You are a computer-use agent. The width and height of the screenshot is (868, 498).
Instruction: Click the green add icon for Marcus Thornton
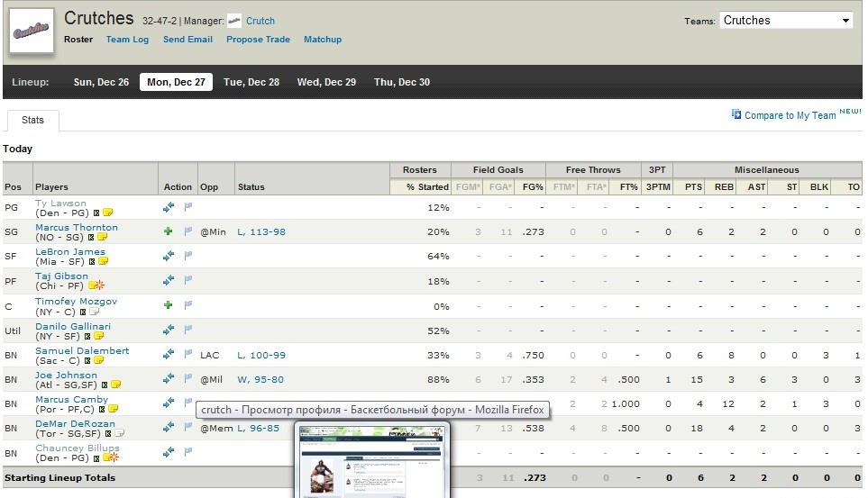tap(168, 231)
